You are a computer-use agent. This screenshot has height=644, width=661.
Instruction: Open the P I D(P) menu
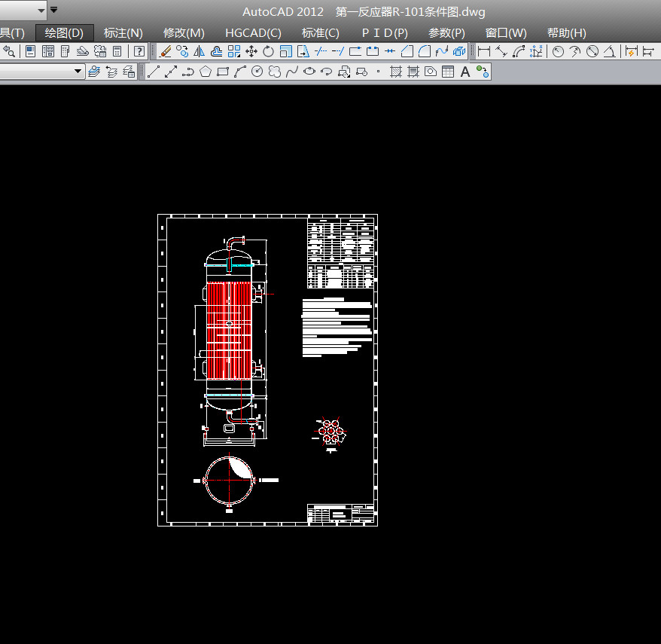pos(385,33)
